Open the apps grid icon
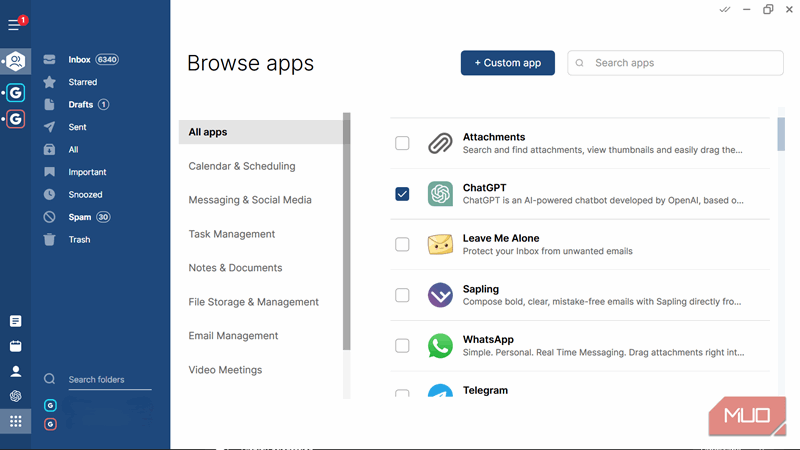The width and height of the screenshot is (800, 450). [x=15, y=421]
